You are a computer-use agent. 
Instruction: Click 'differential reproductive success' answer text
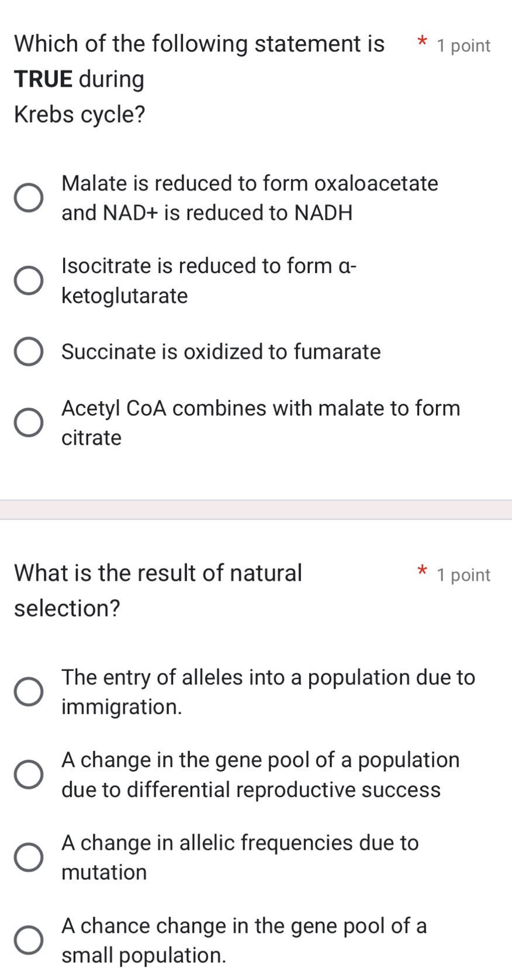(251, 789)
